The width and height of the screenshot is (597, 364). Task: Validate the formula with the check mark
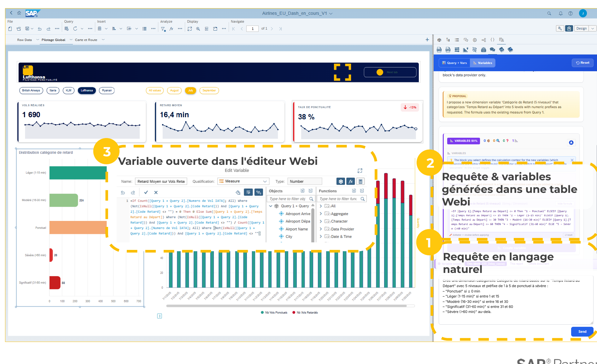(146, 192)
